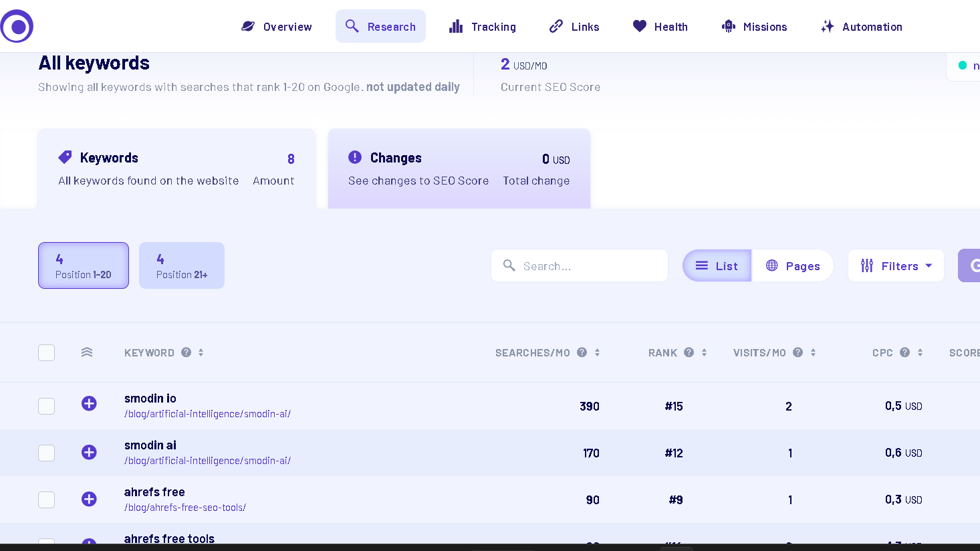This screenshot has width=980, height=551.
Task: Select the Changes summary card
Action: point(459,169)
